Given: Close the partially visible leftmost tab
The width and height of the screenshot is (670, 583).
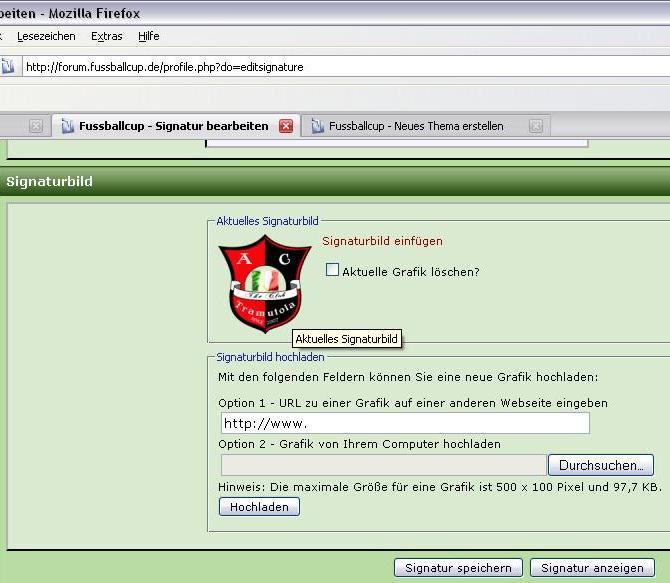Looking at the screenshot, I should click(x=36, y=126).
